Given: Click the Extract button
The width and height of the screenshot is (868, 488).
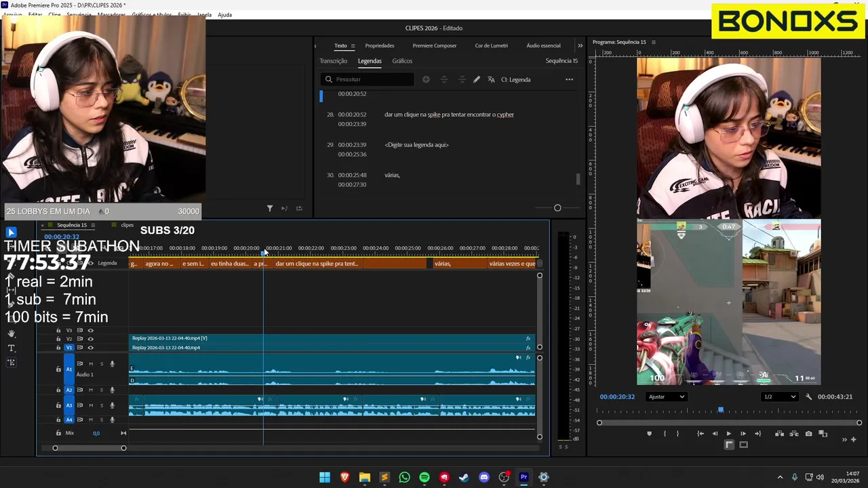Looking at the screenshot, I should (x=793, y=434).
